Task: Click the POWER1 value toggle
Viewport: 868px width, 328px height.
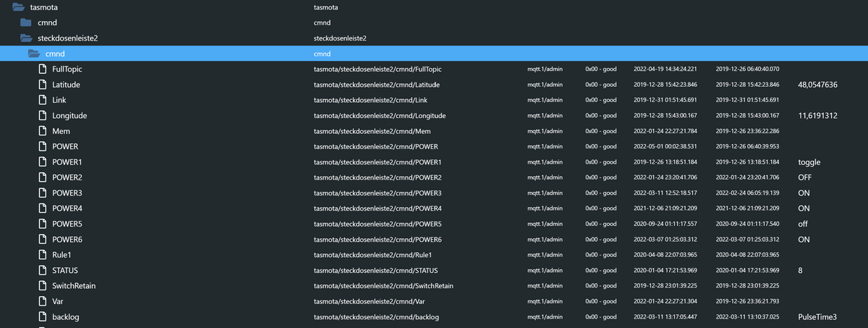Action: 809,162
